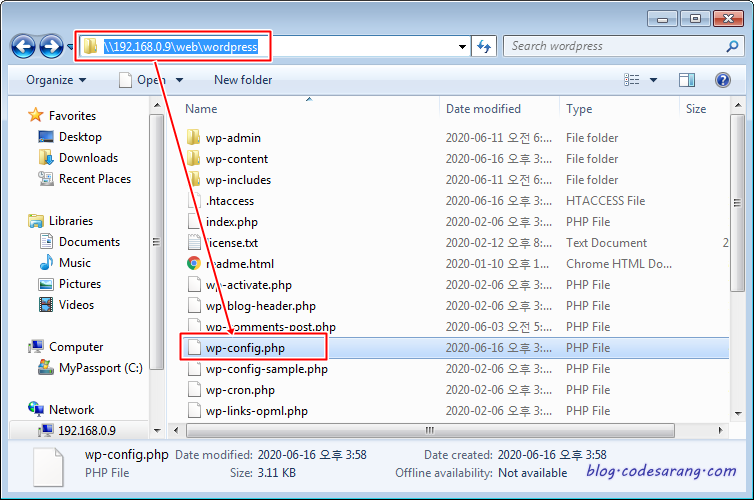Click the horizontal scroll left arrow
Image resolution: width=754 pixels, height=500 pixels.
[x=176, y=430]
